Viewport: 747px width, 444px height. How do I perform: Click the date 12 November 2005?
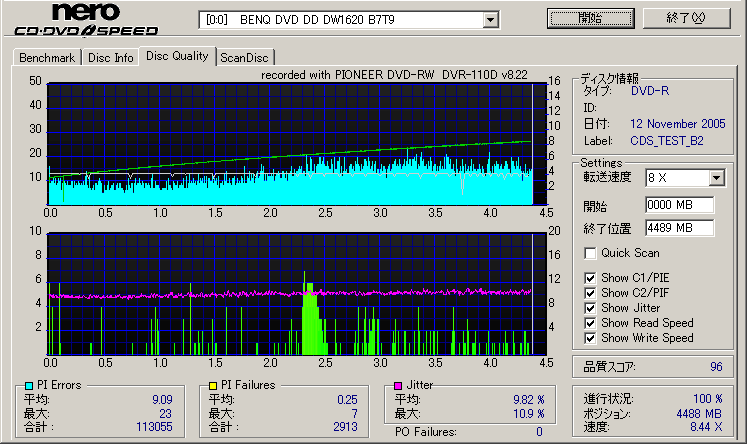click(x=677, y=124)
